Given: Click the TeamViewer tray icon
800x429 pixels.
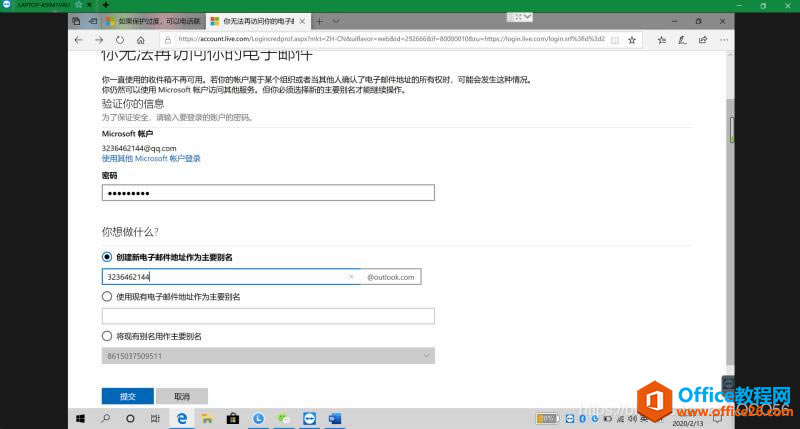Looking at the screenshot, I should [570, 419].
